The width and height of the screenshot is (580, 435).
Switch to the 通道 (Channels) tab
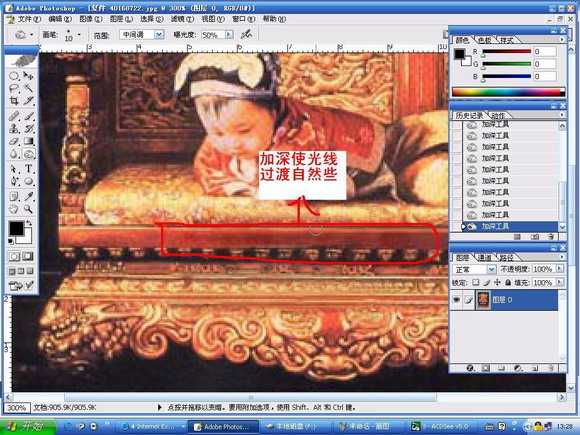pos(485,257)
